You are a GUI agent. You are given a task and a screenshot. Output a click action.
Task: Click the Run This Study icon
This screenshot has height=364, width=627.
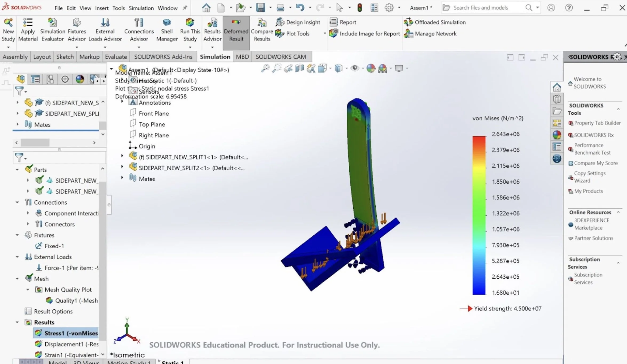point(190,23)
